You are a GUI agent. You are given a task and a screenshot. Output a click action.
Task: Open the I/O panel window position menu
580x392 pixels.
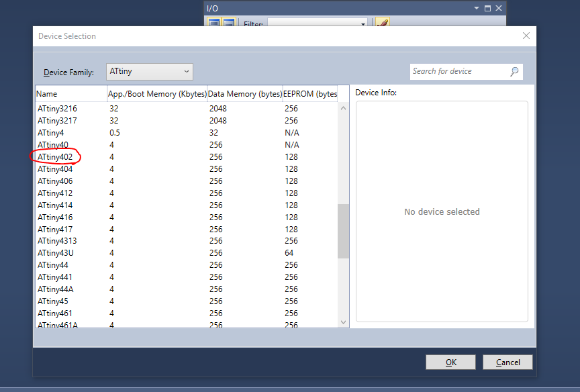[477, 8]
